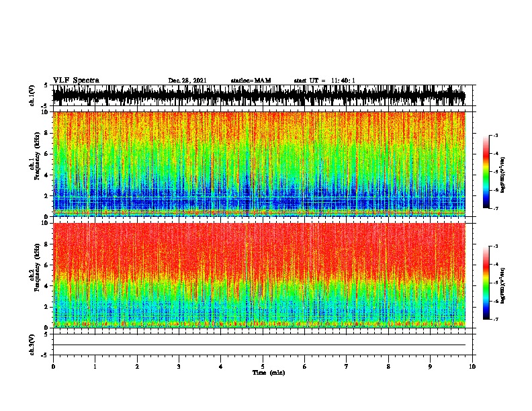Click the "ch.2 Frequency (kHz)" axis label
The width and height of the screenshot is (532, 411).
click(x=34, y=267)
